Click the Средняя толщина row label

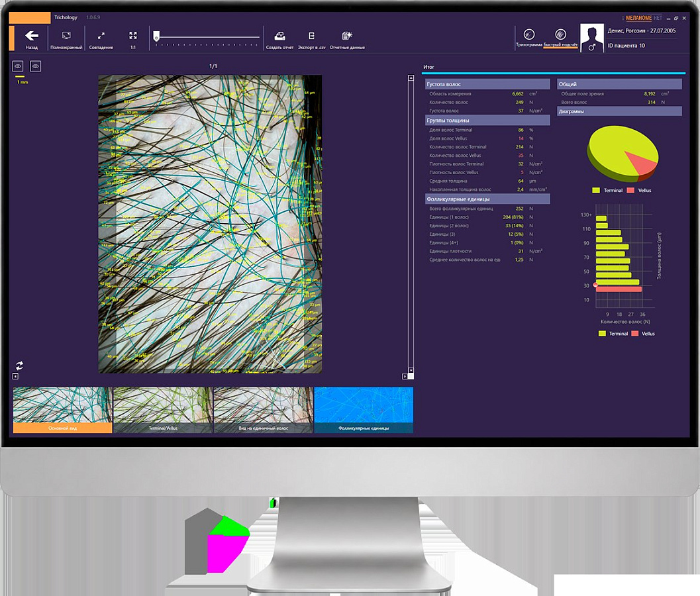[448, 181]
